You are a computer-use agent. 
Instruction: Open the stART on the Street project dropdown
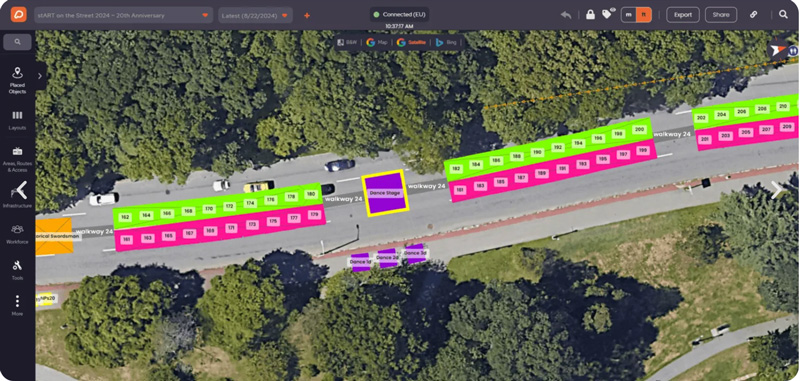(x=123, y=15)
